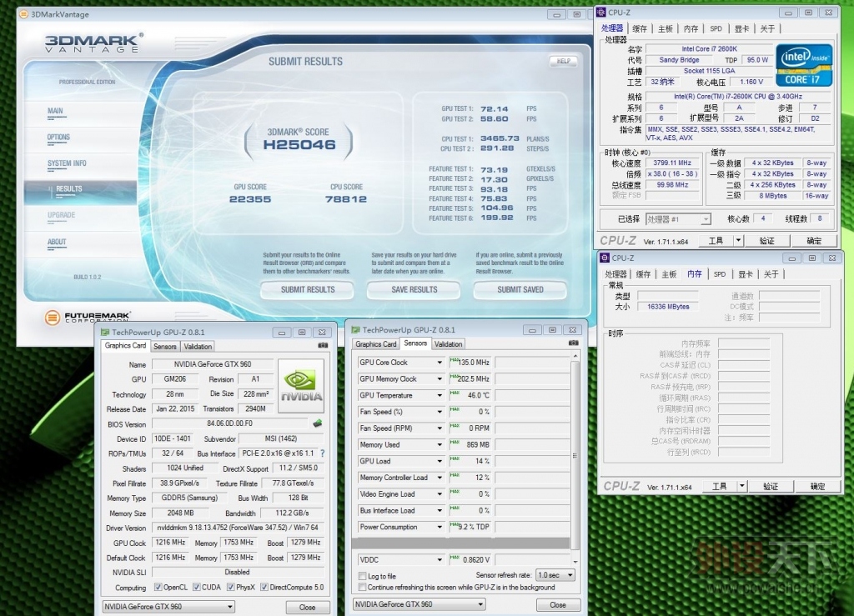854x616 pixels.
Task: Click the 16336 MBytes memory size field
Action: [x=668, y=307]
